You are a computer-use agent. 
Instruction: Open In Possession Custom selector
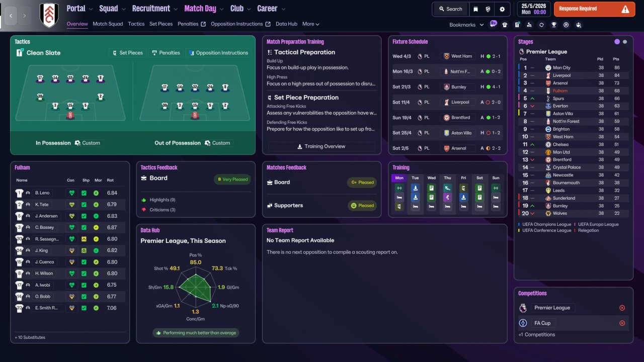coord(88,143)
